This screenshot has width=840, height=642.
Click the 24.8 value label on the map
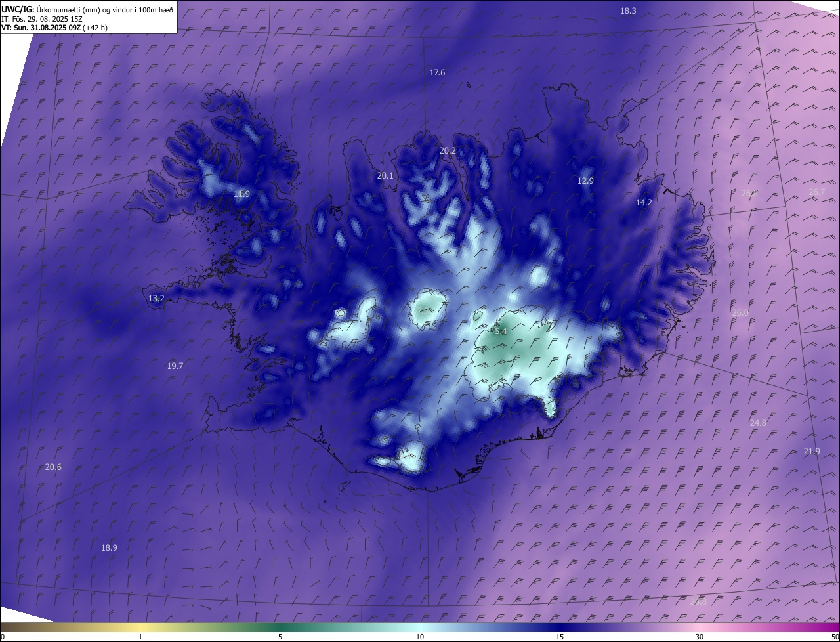click(758, 423)
